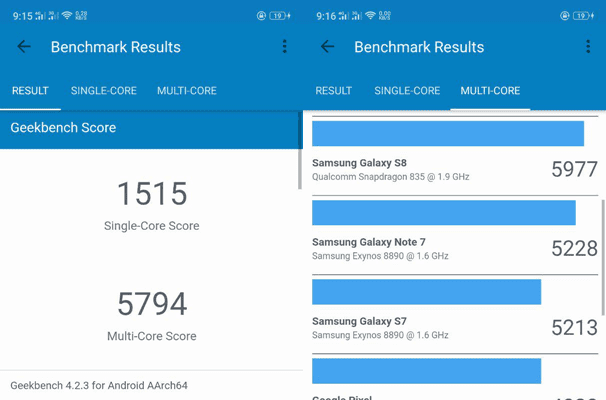Tap clock time 9:16 on right status bar
Viewport: 606px width, 400px height.
(326, 16)
